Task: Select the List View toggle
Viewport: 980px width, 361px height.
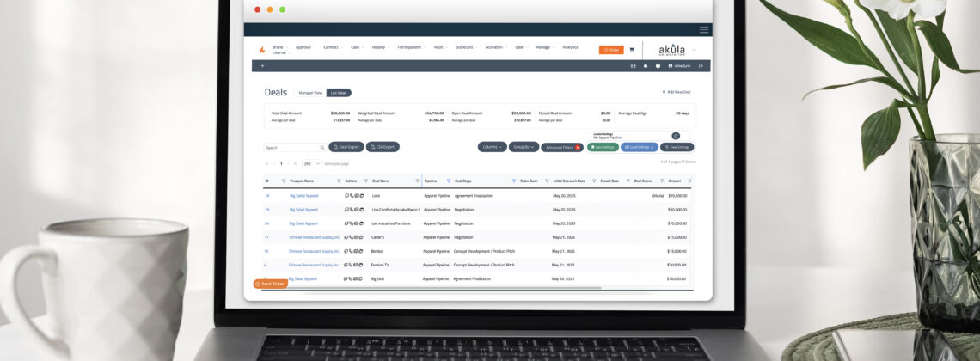Action: click(339, 93)
